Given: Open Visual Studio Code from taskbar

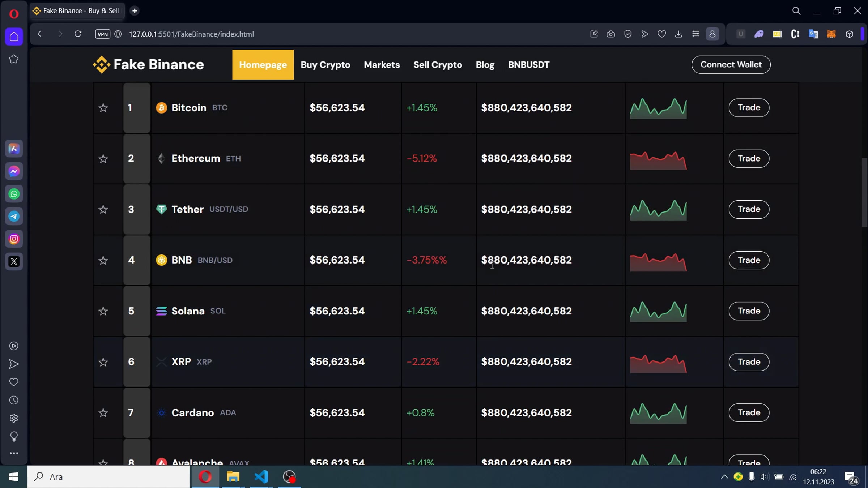Looking at the screenshot, I should tap(261, 477).
